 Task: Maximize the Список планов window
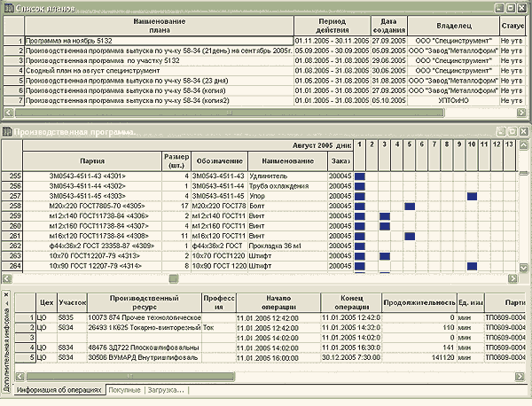(511, 8)
